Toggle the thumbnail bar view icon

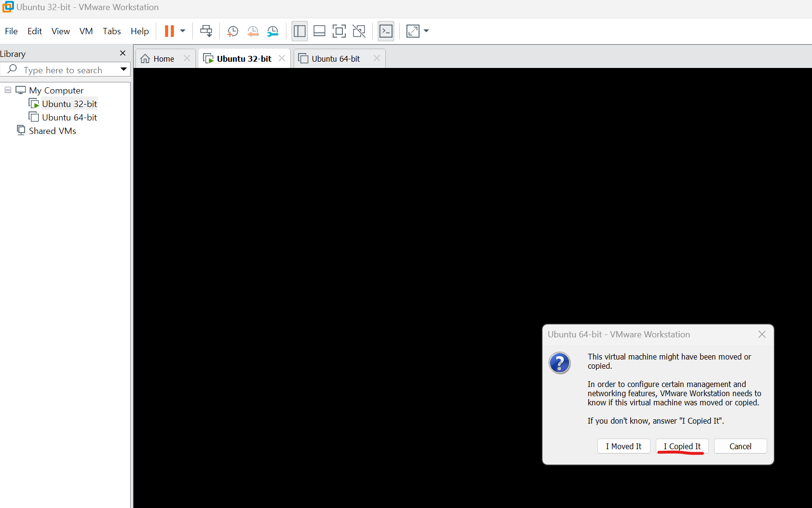tap(319, 31)
